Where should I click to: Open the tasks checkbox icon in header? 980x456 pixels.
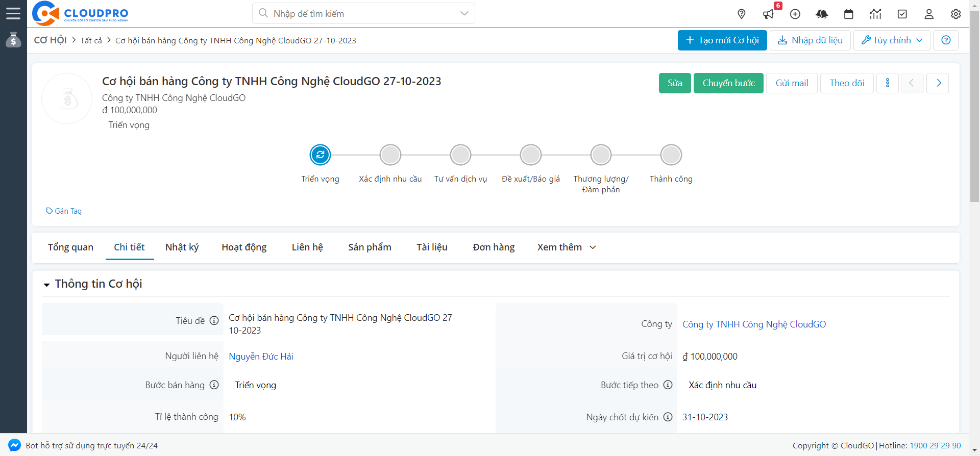[902, 14]
